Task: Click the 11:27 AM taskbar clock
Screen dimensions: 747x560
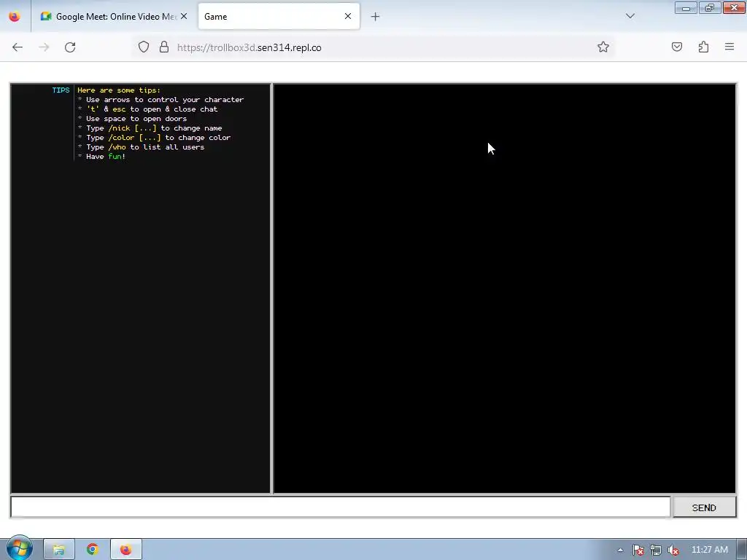Action: point(709,550)
